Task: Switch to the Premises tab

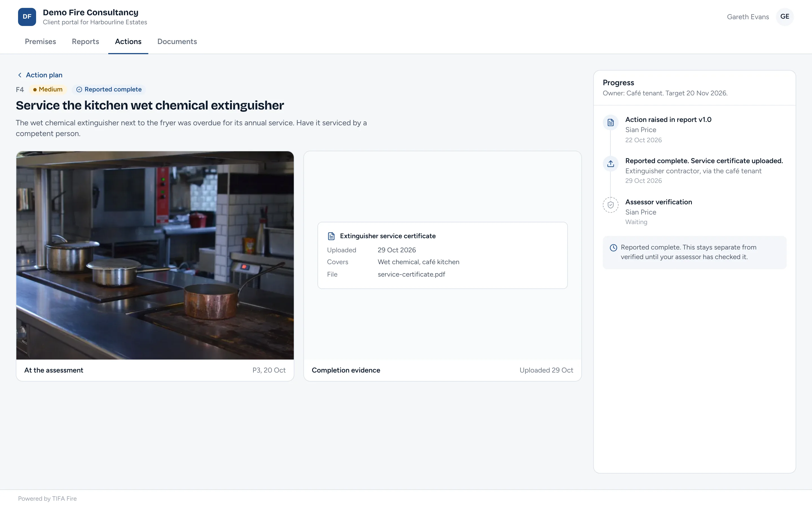Action: 40,42
